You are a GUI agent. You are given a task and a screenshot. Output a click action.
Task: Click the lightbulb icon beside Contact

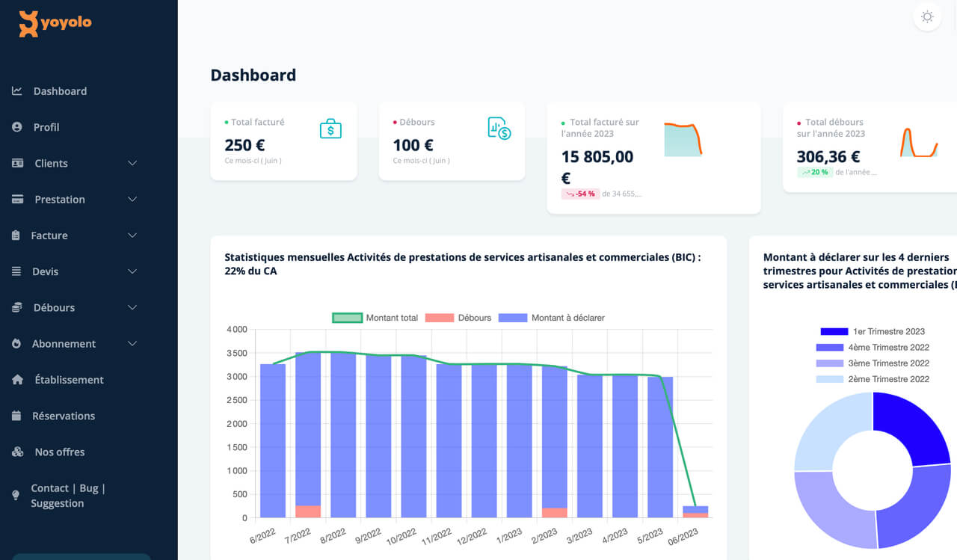point(16,496)
